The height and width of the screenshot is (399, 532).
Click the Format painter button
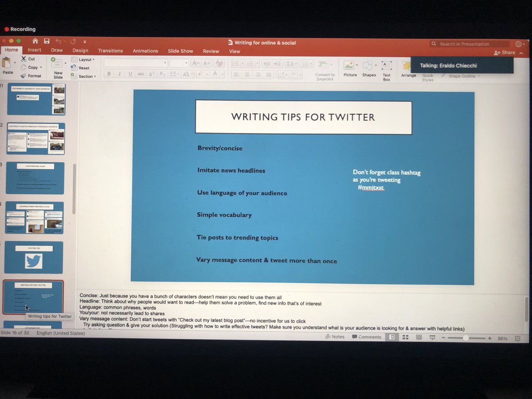[31, 76]
